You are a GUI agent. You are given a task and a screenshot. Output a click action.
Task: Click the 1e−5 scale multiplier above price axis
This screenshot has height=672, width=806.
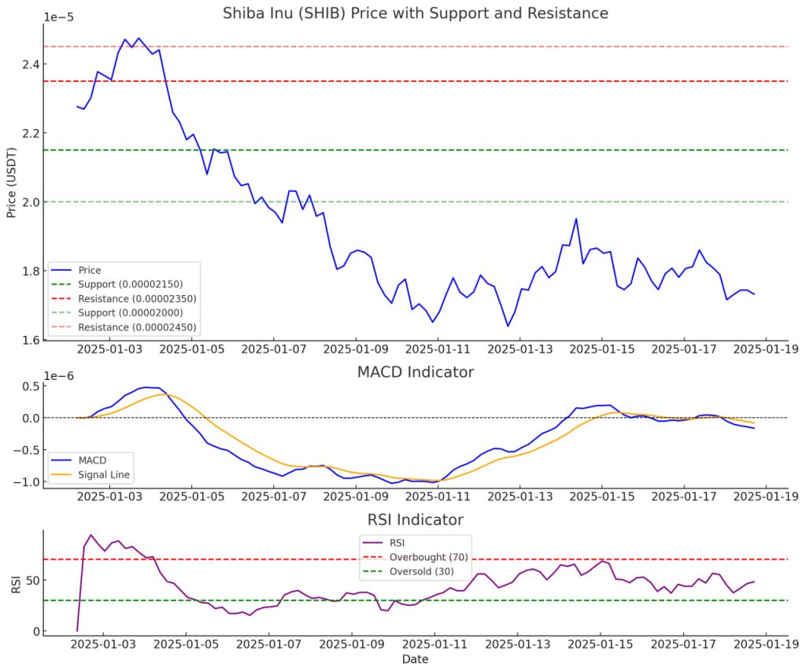[x=58, y=17]
